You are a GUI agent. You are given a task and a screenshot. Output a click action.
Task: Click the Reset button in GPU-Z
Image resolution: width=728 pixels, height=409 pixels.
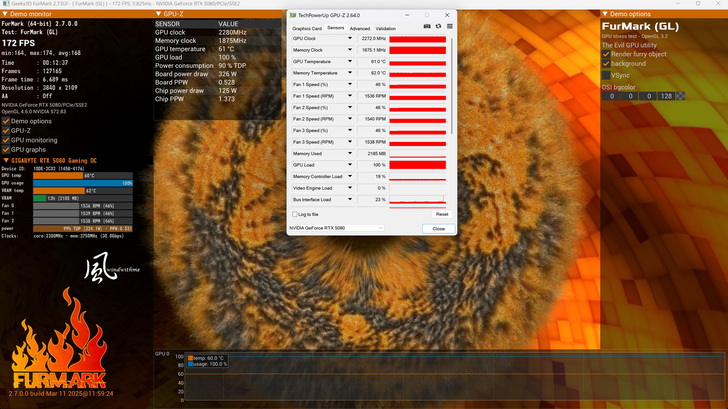(x=442, y=214)
